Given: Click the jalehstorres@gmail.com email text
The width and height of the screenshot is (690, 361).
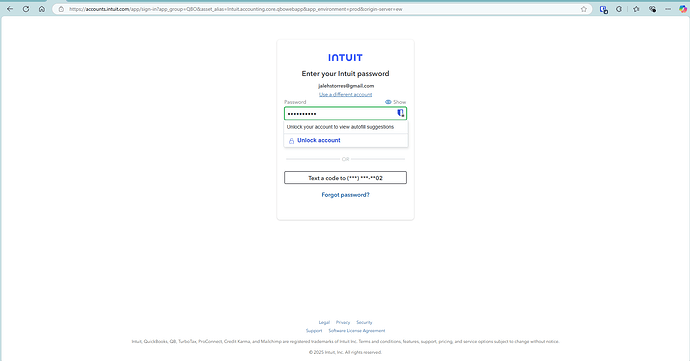Looking at the screenshot, I should click(346, 86).
